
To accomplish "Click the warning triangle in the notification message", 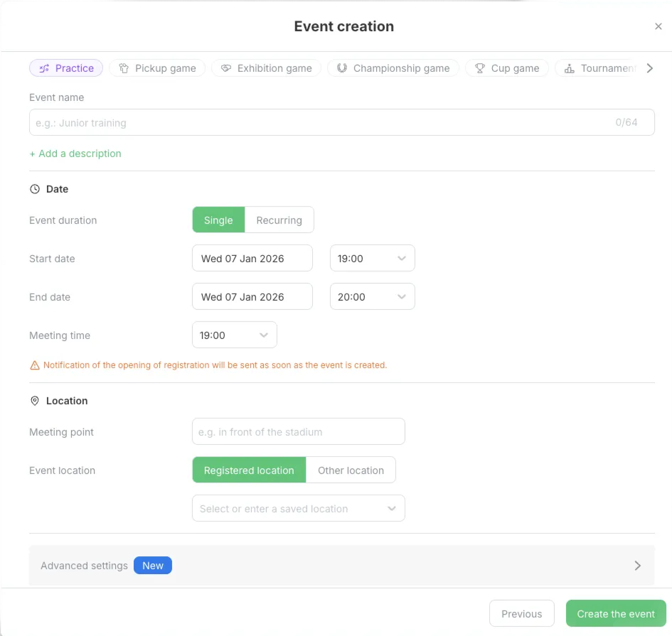I will click(x=34, y=365).
